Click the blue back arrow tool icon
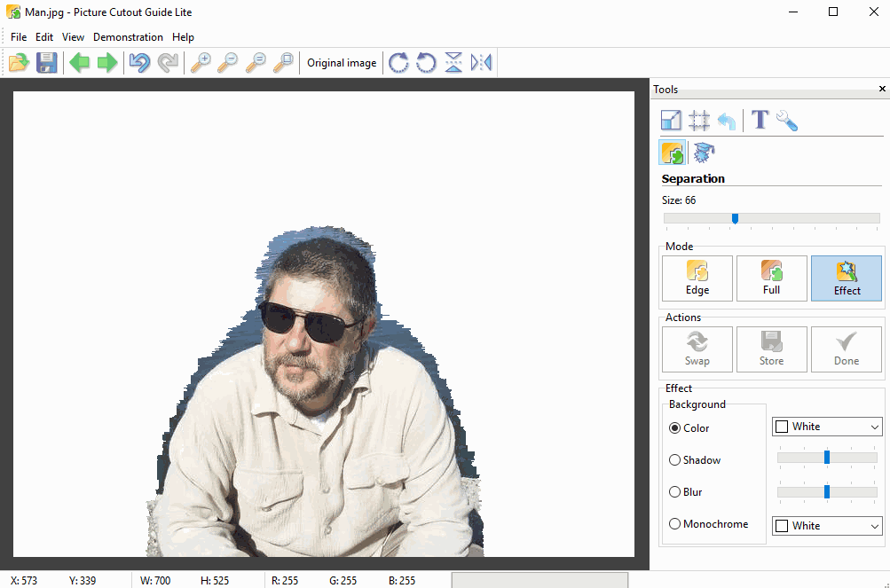The height and width of the screenshot is (588, 890). 727,121
